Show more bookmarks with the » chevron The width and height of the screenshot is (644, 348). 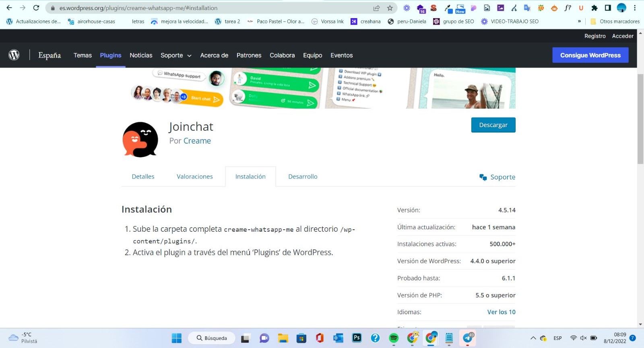(x=579, y=21)
